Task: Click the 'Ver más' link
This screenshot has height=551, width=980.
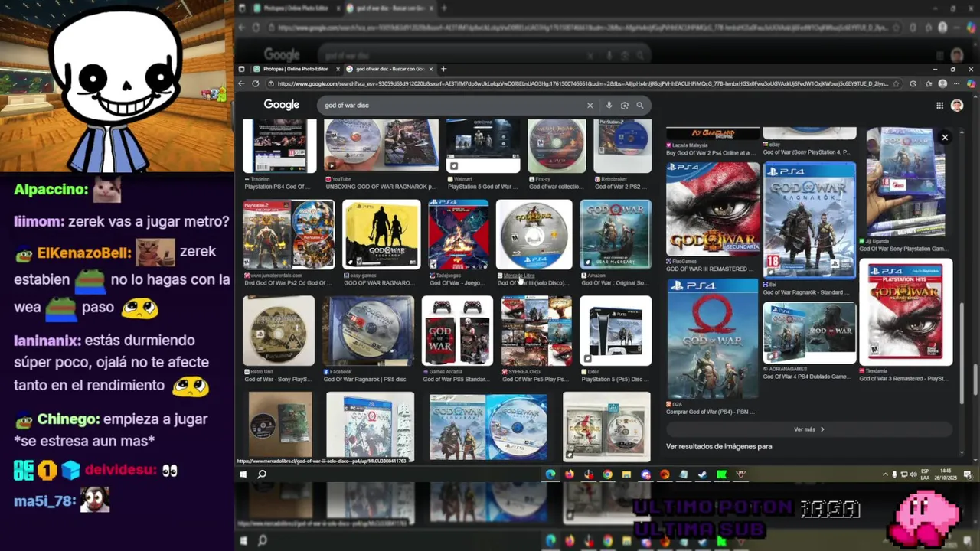Action: point(809,429)
